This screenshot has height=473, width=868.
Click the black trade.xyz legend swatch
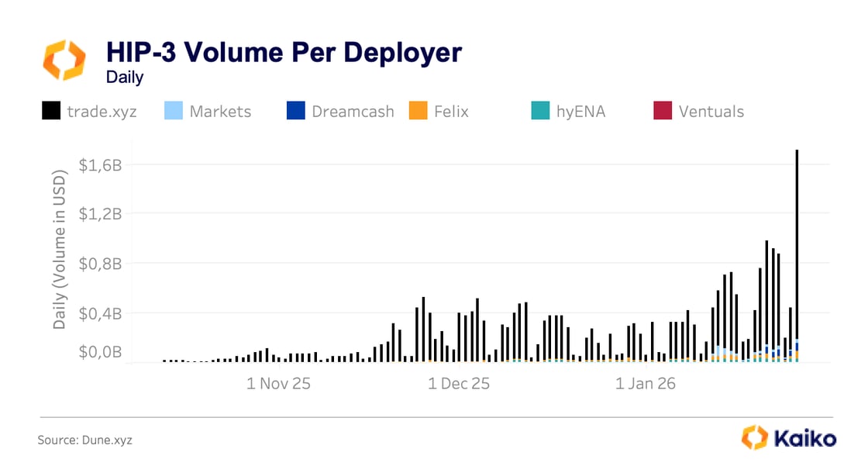(x=51, y=112)
